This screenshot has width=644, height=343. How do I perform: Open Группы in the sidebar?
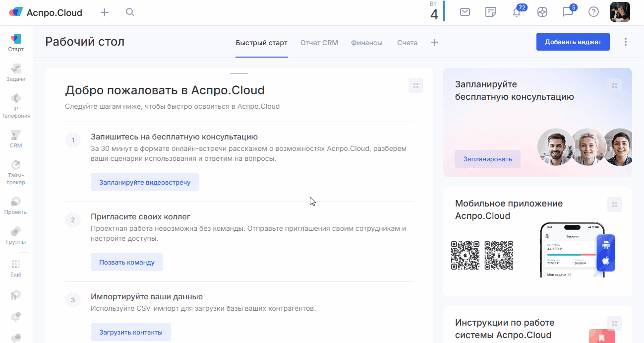pos(16,235)
